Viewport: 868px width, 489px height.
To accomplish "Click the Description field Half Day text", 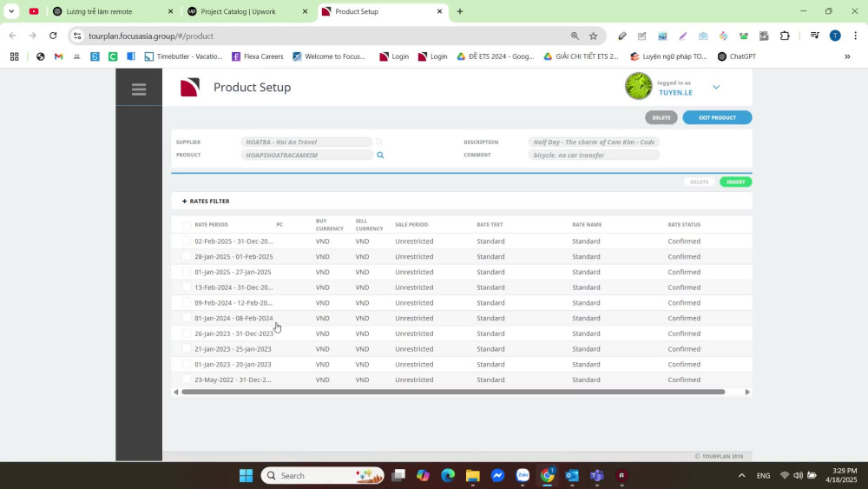I will 594,142.
